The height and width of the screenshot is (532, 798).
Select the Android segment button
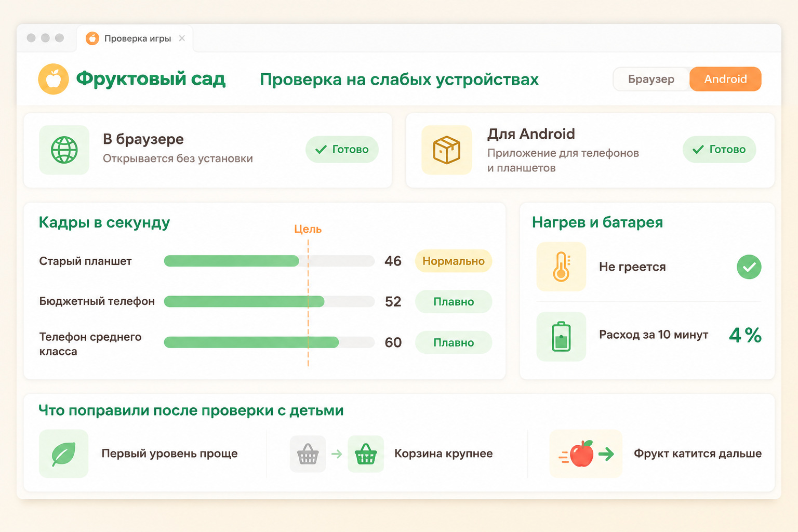725,79
